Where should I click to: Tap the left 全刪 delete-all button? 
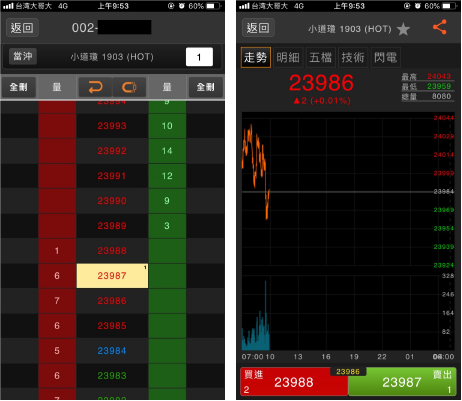(x=19, y=87)
